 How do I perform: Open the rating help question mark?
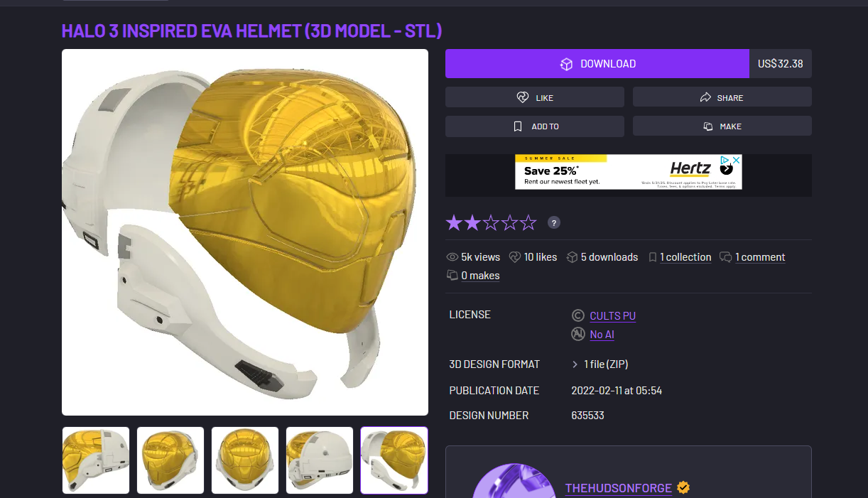click(x=554, y=222)
